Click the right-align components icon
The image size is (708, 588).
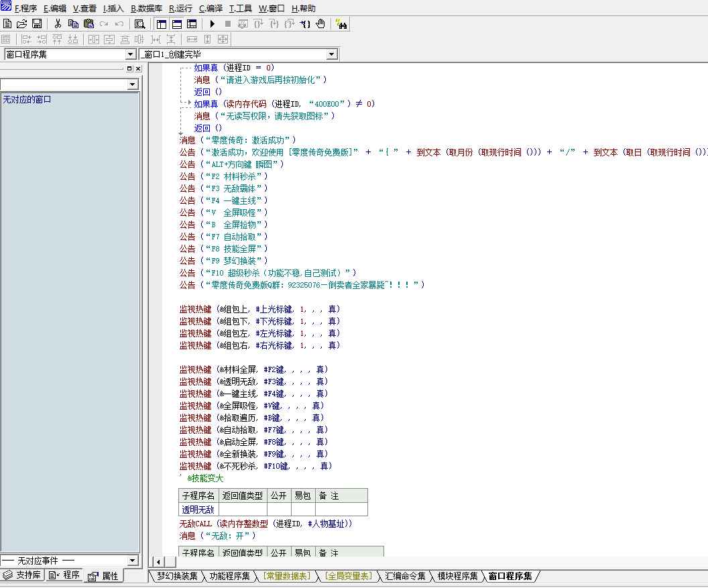42,40
